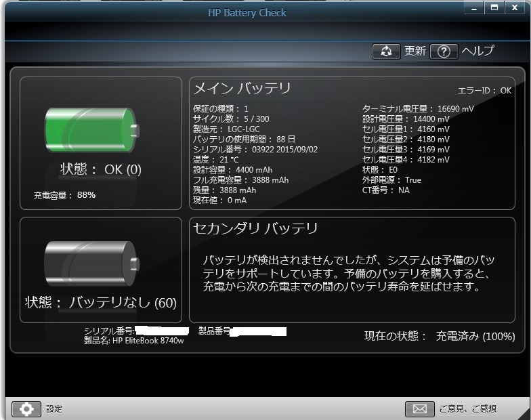Click the envelope feedback icon
The image size is (531, 420).
[419, 408]
